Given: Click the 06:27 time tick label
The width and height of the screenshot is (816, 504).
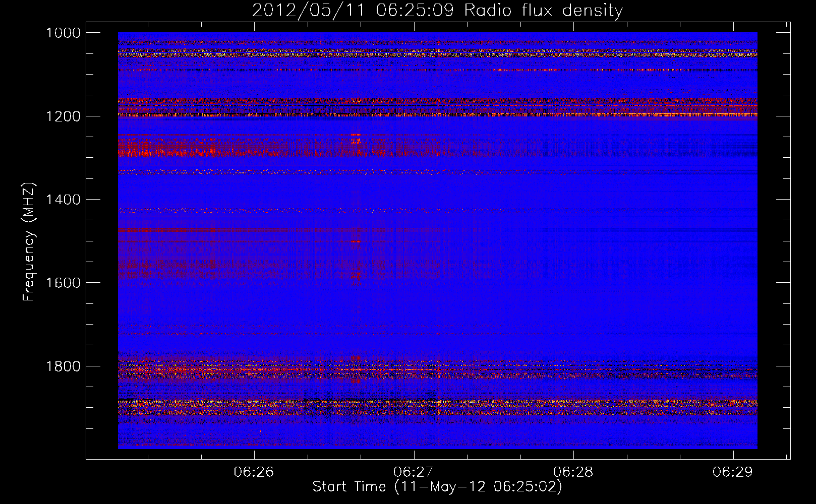Looking at the screenshot, I should tap(414, 472).
